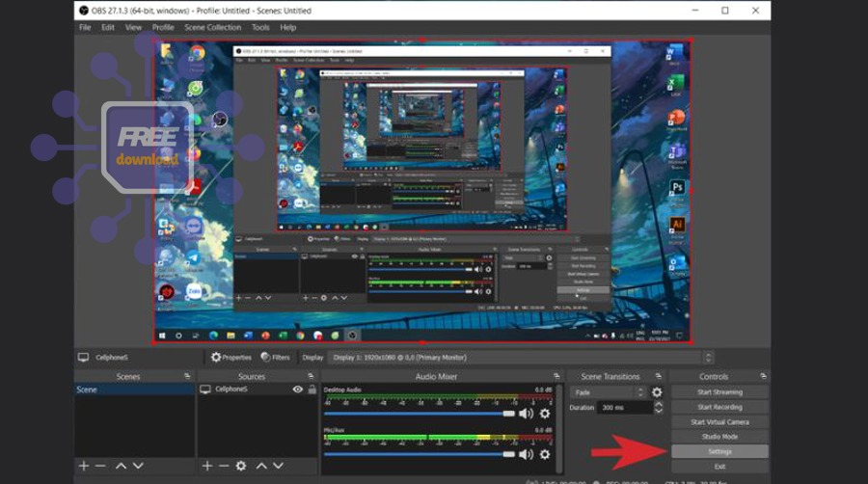Image resolution: width=868 pixels, height=484 pixels.
Task: Open Desktop Audio settings gear
Action: (x=545, y=414)
